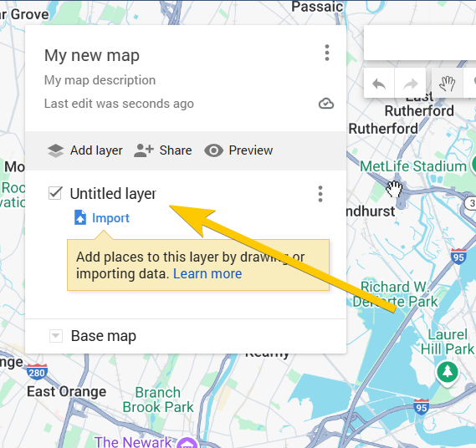476x448 pixels.
Task: Select the hand pan tool
Action: pyautogui.click(x=447, y=83)
